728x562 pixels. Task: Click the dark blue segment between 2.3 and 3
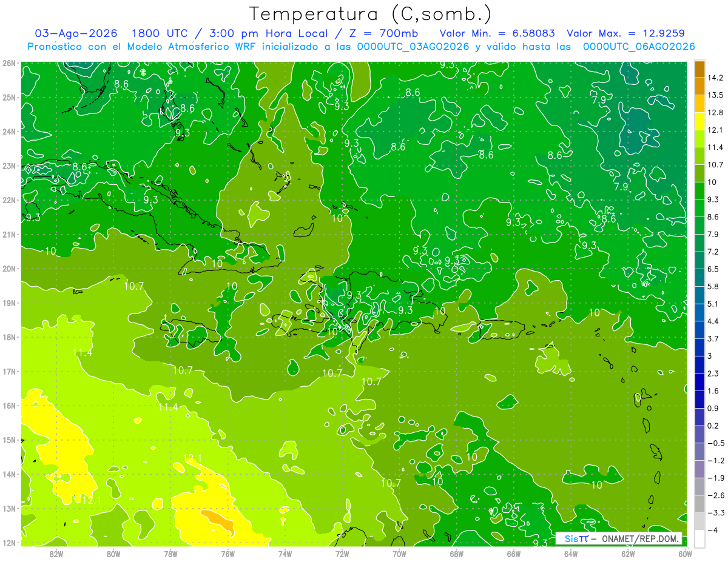click(699, 364)
